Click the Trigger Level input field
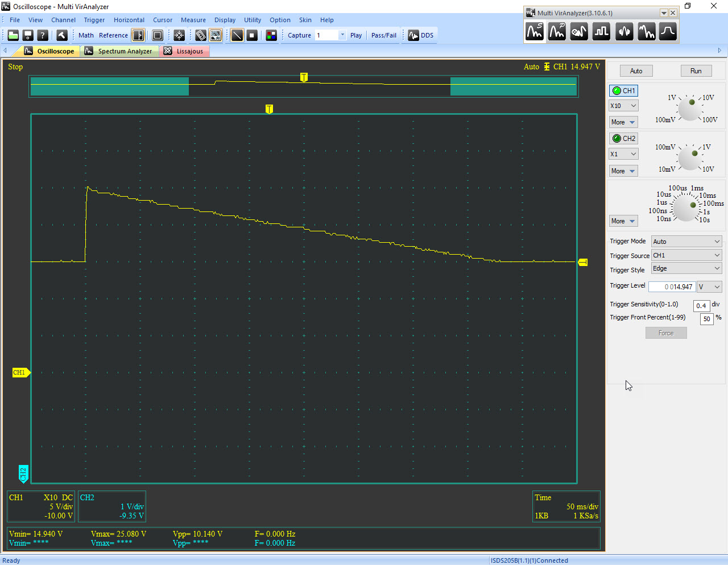This screenshot has height=565, width=728. pyautogui.click(x=672, y=287)
